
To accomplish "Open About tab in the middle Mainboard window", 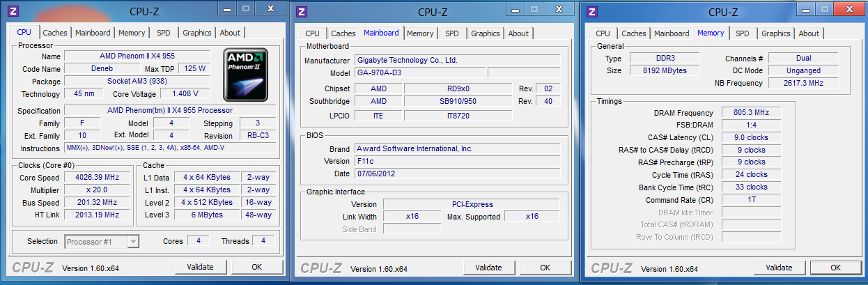I will click(x=518, y=33).
